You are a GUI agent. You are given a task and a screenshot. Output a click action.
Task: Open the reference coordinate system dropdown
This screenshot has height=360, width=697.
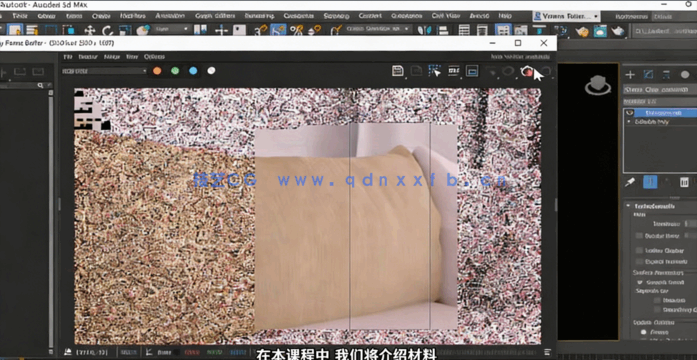coord(172,29)
